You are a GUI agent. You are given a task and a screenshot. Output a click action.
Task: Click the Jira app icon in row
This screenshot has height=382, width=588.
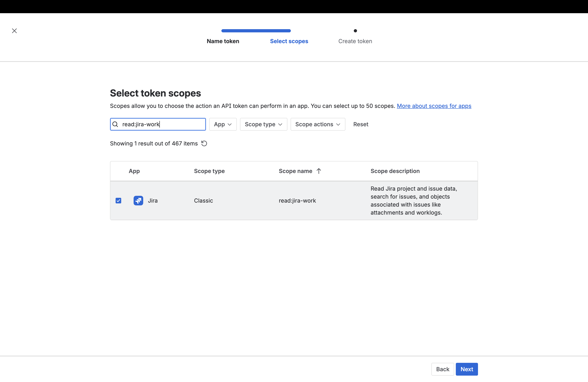(x=138, y=201)
